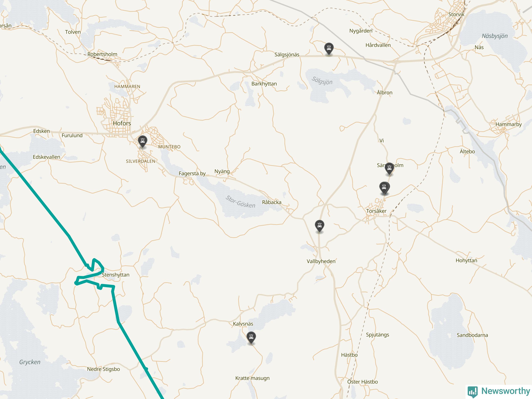This screenshot has height=399, width=532.
Task: Click the Vallbyheden place label
Action: click(x=321, y=261)
